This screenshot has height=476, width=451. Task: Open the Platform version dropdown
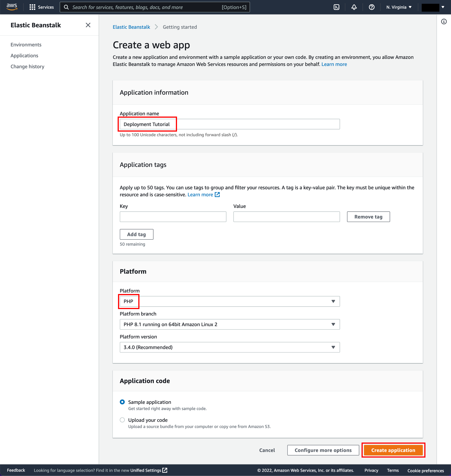click(230, 347)
